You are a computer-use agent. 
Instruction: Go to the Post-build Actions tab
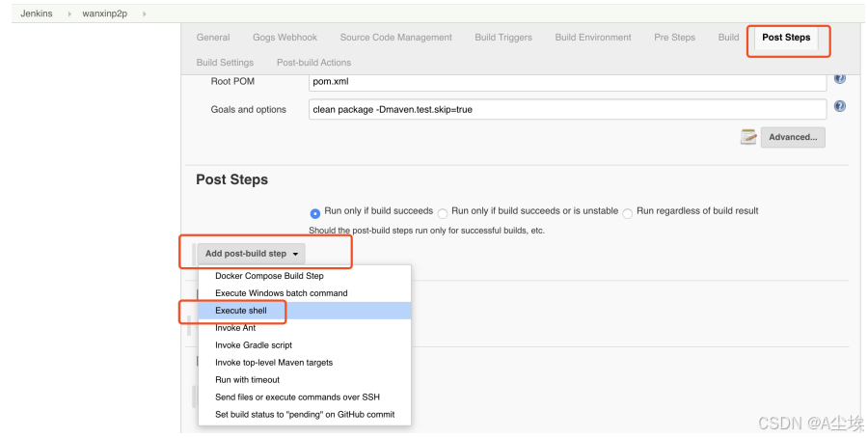tap(313, 62)
